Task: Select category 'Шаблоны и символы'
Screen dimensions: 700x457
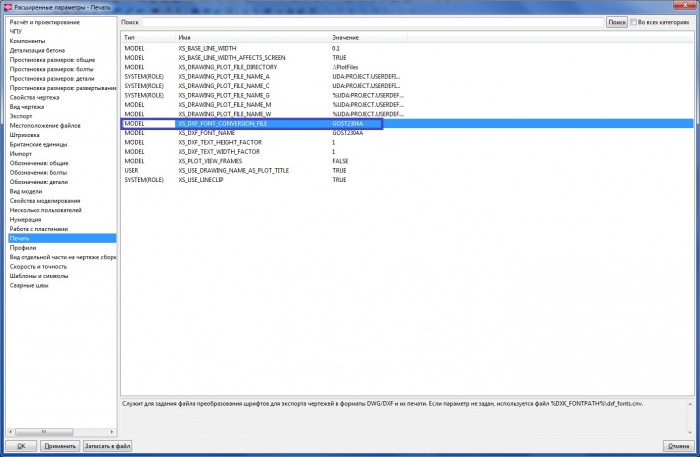Action: click(39, 276)
